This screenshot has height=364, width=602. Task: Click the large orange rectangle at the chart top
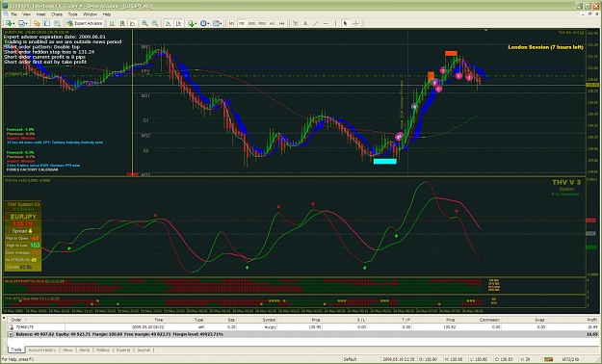451,53
